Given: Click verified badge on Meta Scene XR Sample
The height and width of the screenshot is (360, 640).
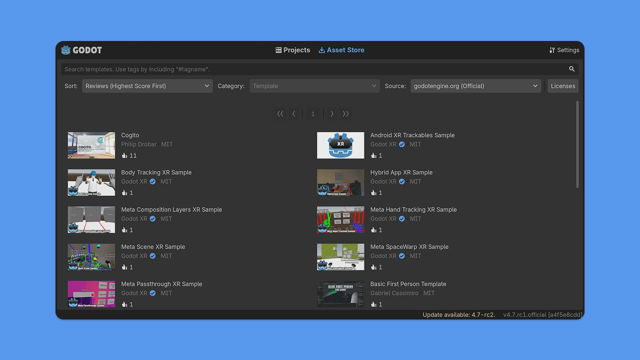Looking at the screenshot, I should point(153,256).
